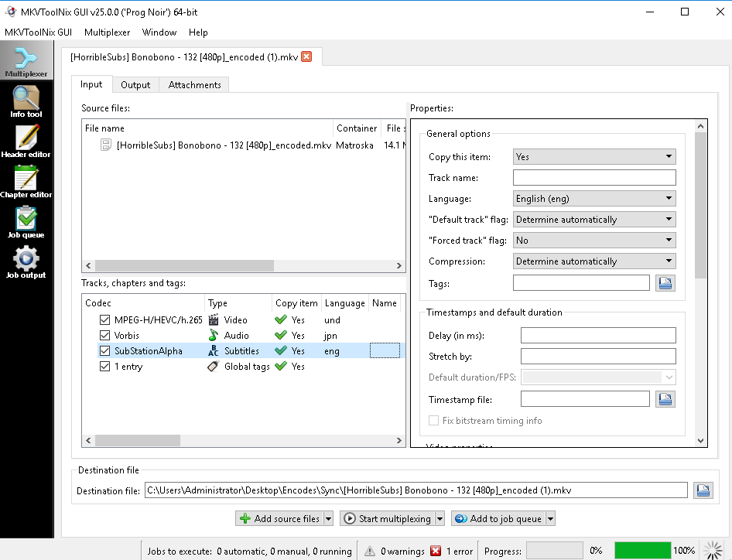This screenshot has width=732, height=560.
Task: Click the Delay (in ms) input field
Action: 597,336
